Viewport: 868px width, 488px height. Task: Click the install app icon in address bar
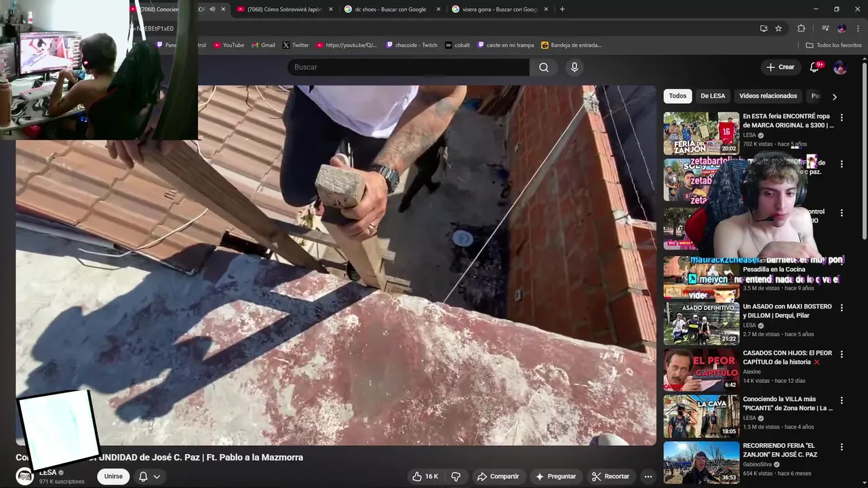coord(764,28)
